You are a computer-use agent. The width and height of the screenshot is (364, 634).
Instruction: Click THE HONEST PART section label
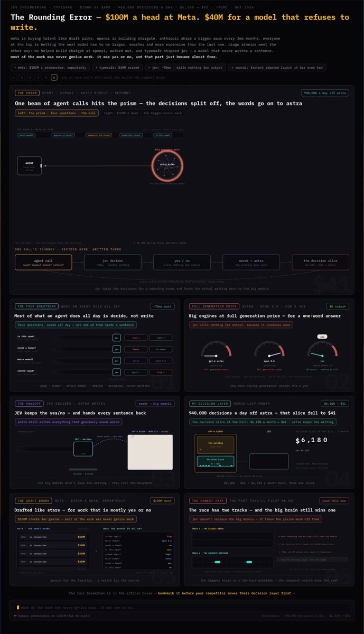pos(207,500)
